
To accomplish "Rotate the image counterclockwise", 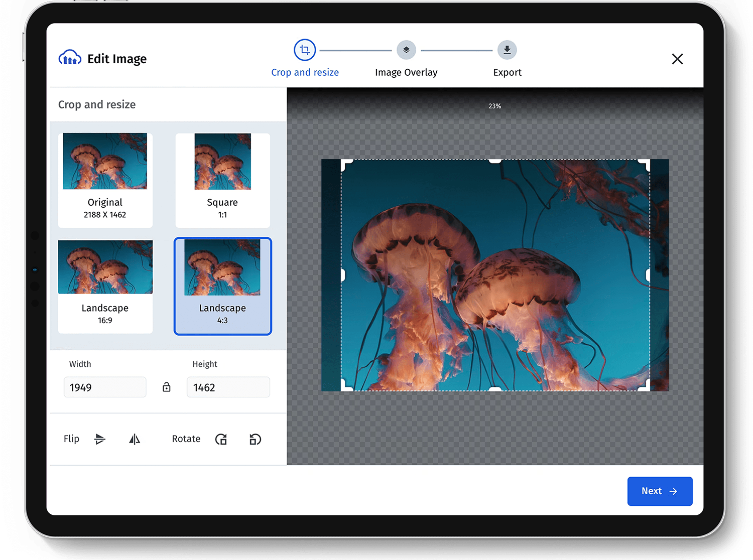I will [x=255, y=439].
